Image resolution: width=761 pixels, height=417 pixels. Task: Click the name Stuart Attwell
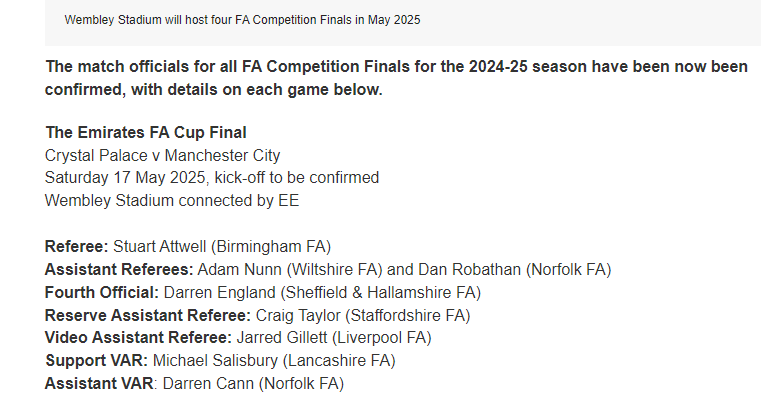click(x=160, y=246)
